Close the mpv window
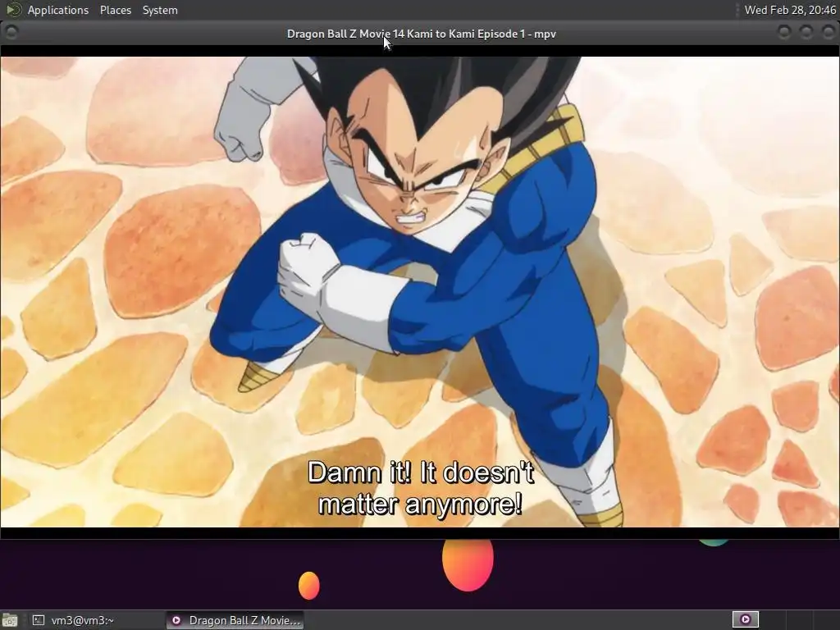The height and width of the screenshot is (630, 840). point(828,33)
